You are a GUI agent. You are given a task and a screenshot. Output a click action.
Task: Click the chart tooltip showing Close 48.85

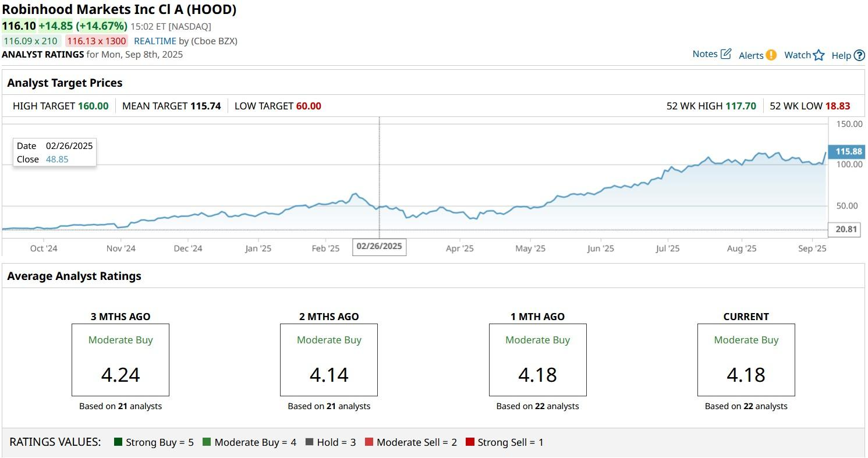pyautogui.click(x=55, y=152)
